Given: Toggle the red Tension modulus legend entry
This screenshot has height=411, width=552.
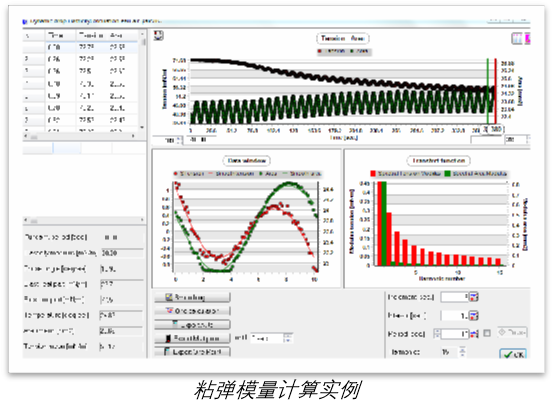Looking at the screenshot, I should 405,173.
